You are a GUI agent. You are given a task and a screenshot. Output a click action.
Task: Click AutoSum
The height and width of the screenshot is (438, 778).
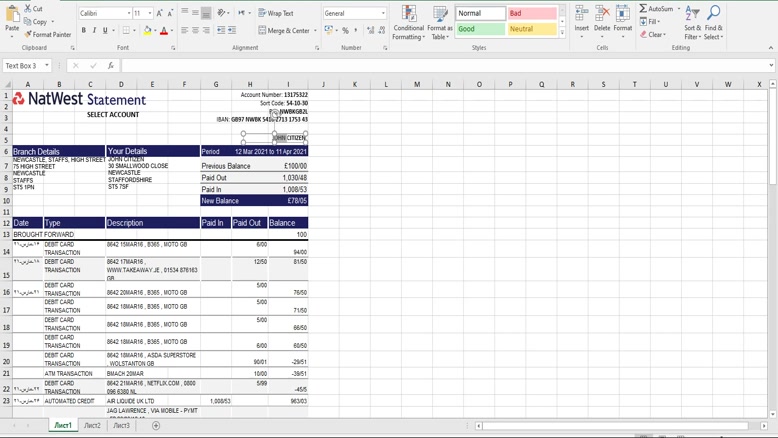[x=656, y=9]
